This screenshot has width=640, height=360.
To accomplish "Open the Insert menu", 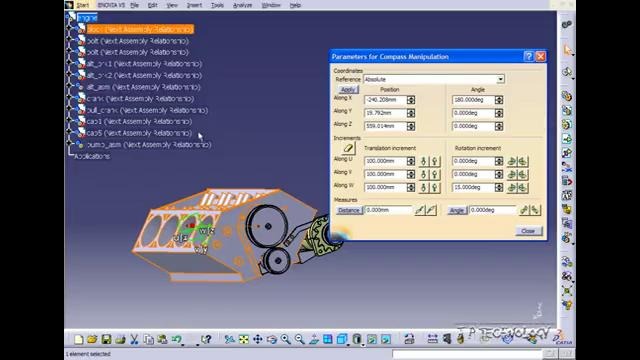I will pyautogui.click(x=194, y=5).
